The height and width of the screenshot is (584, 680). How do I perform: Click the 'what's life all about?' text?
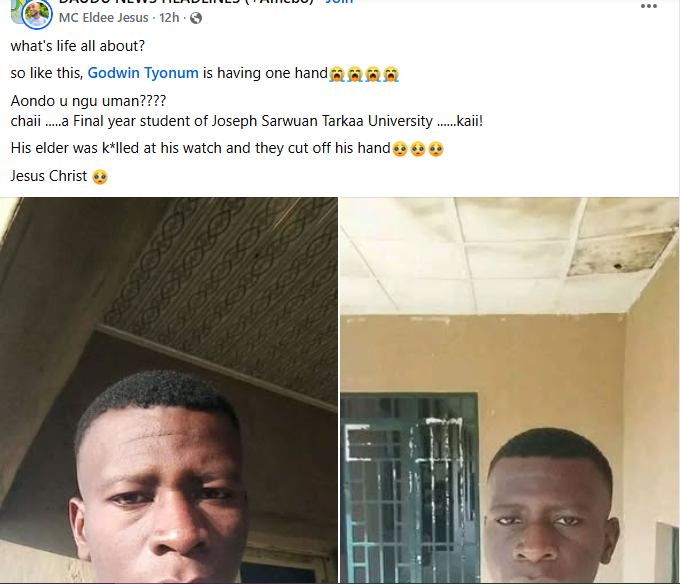pyautogui.click(x=76, y=47)
